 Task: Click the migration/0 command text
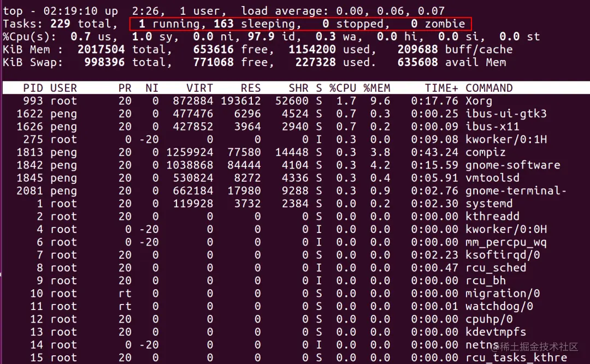[x=503, y=293]
